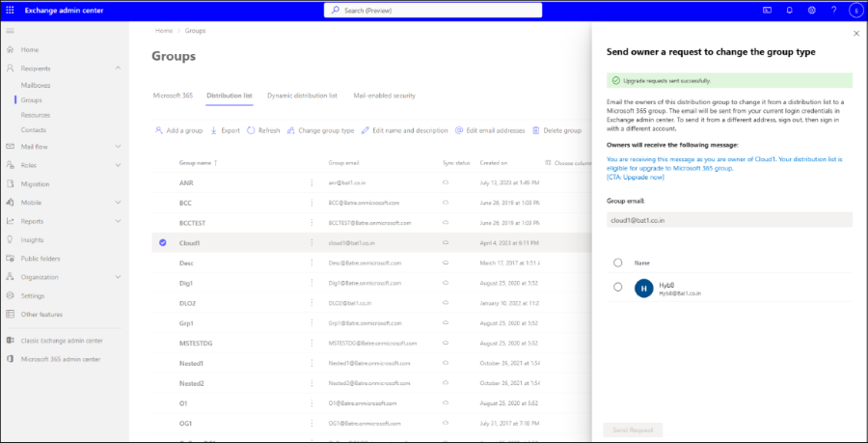Focus the Search (Preview) box
Image resolution: width=868 pixels, height=443 pixels.
(x=433, y=10)
